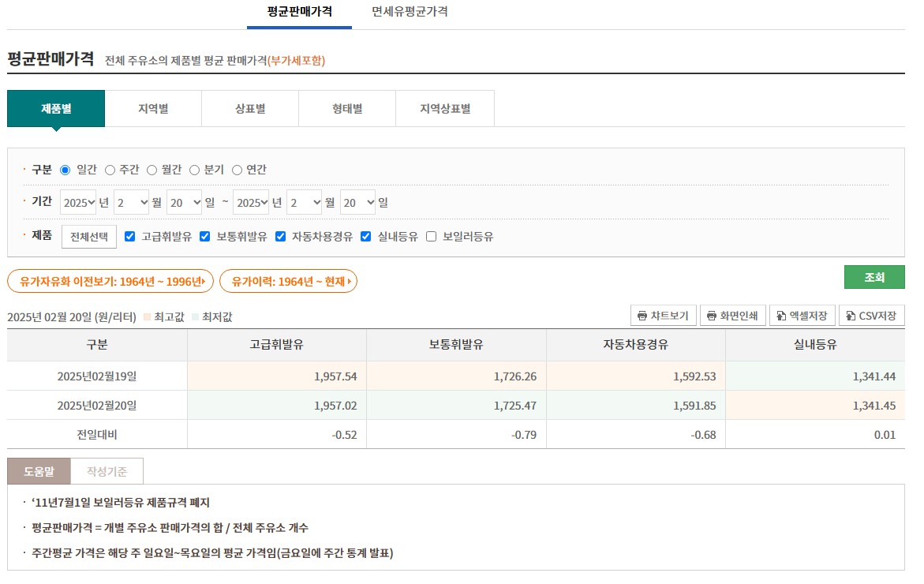Click the 최고값 legend color swatch
This screenshot has height=584, width=924.
148,317
